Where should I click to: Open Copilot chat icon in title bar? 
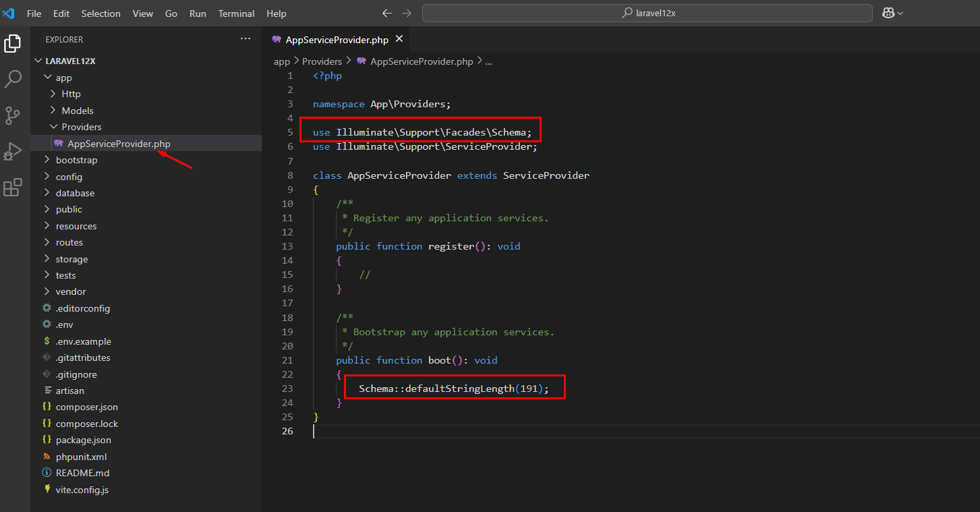click(888, 13)
